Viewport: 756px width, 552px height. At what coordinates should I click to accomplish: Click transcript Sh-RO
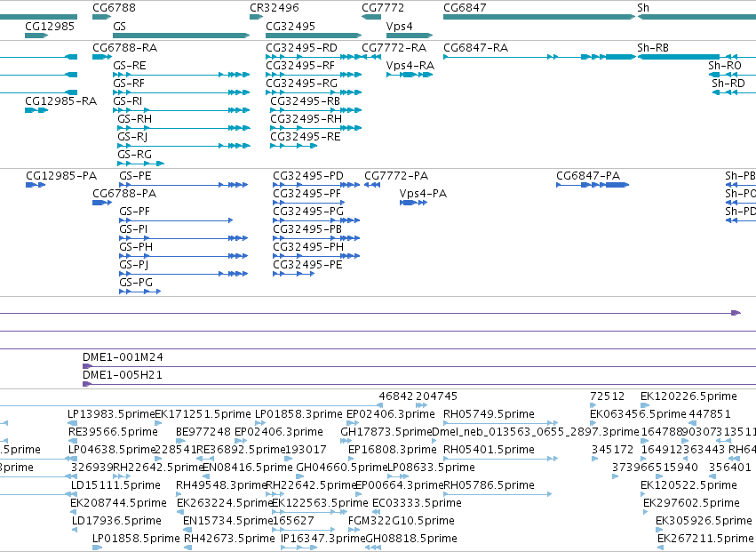725,66
